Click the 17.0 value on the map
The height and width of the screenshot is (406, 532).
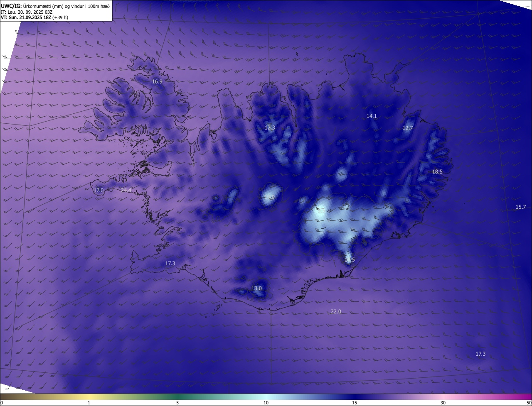(99, 191)
